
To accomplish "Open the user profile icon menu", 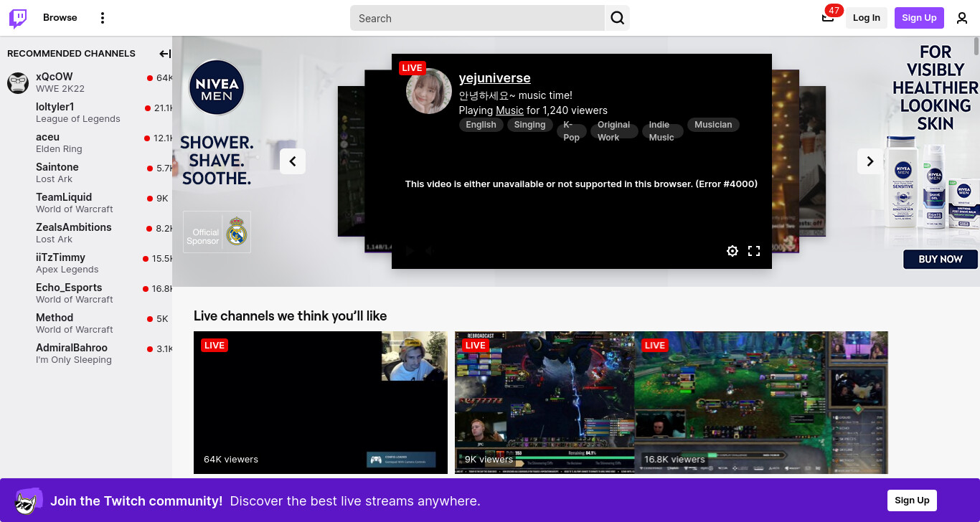I will (x=962, y=18).
